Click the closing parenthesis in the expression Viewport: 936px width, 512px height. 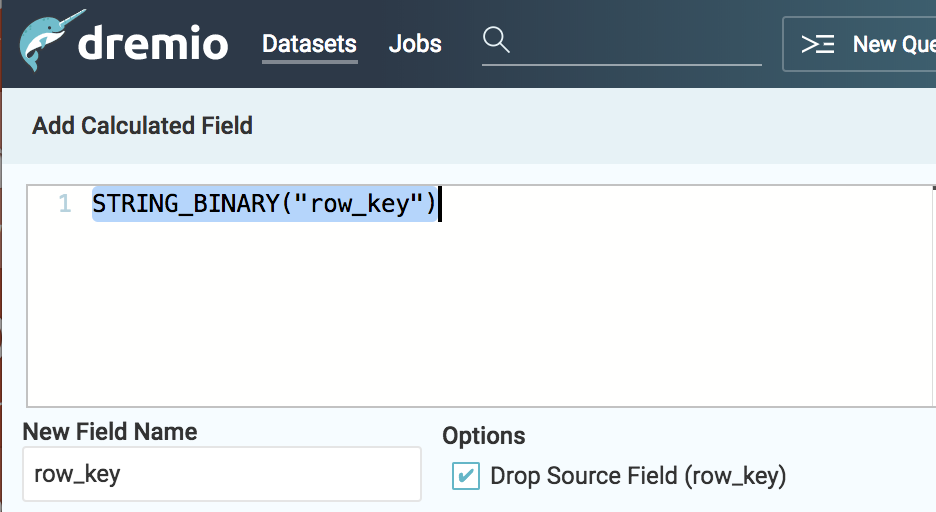point(431,204)
